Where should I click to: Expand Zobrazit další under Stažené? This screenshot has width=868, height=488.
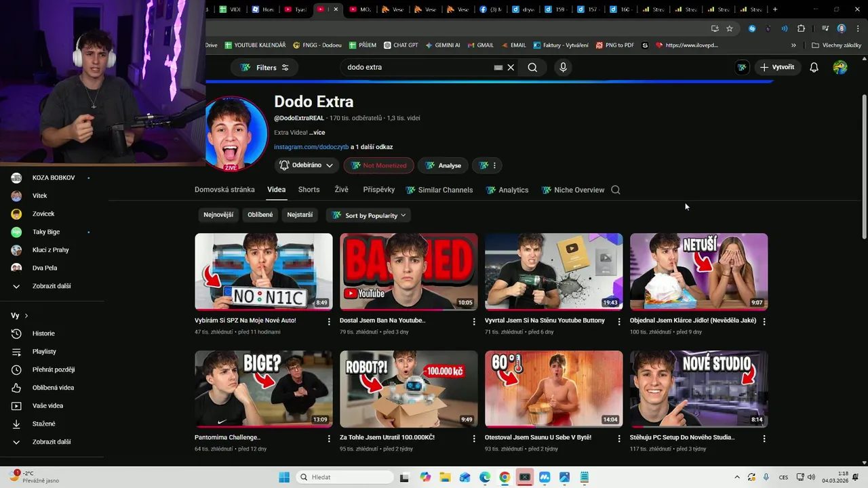(x=52, y=442)
